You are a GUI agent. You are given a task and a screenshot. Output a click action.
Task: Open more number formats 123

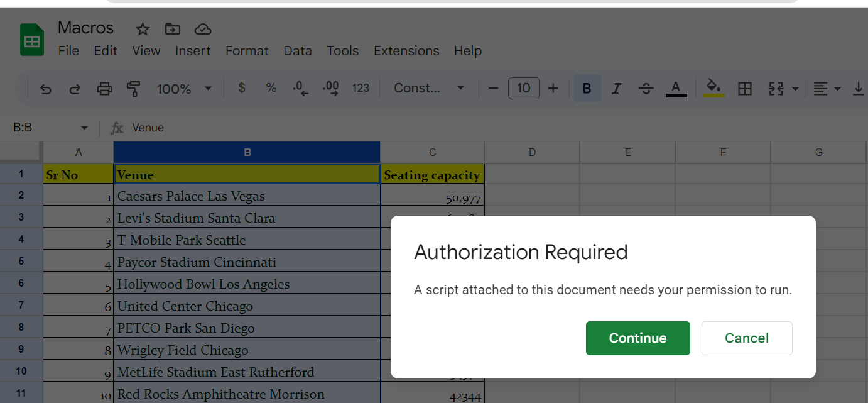[361, 88]
